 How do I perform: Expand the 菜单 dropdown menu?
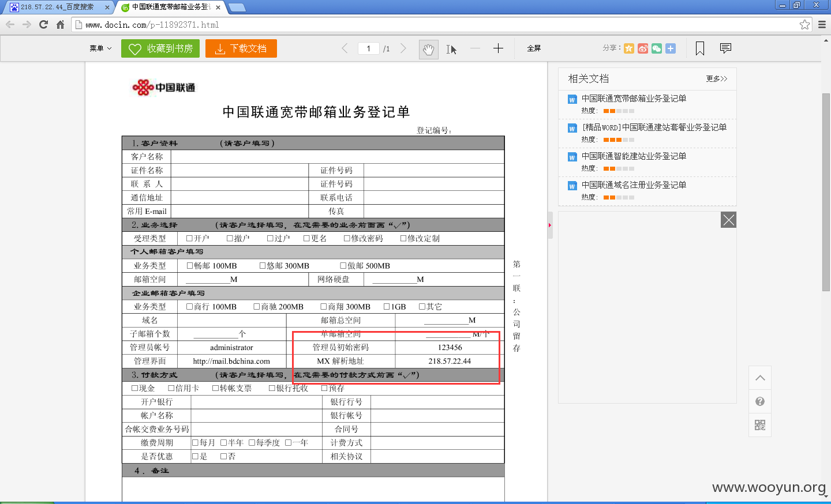click(x=100, y=48)
